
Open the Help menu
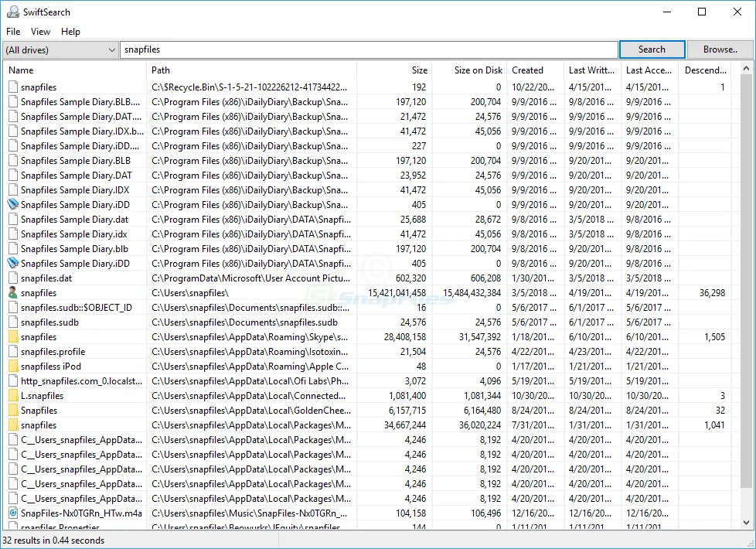[70, 32]
